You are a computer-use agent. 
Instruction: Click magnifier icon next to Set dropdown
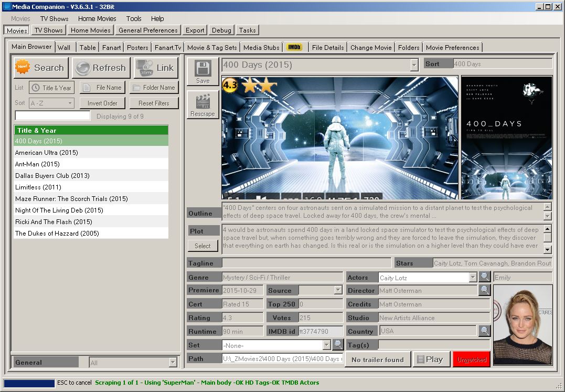point(338,344)
